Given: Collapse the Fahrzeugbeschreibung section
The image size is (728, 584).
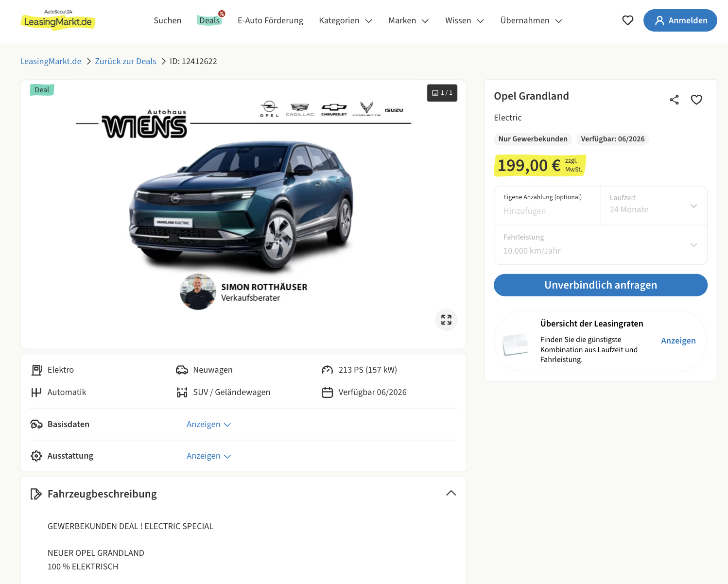Looking at the screenshot, I should coord(451,493).
